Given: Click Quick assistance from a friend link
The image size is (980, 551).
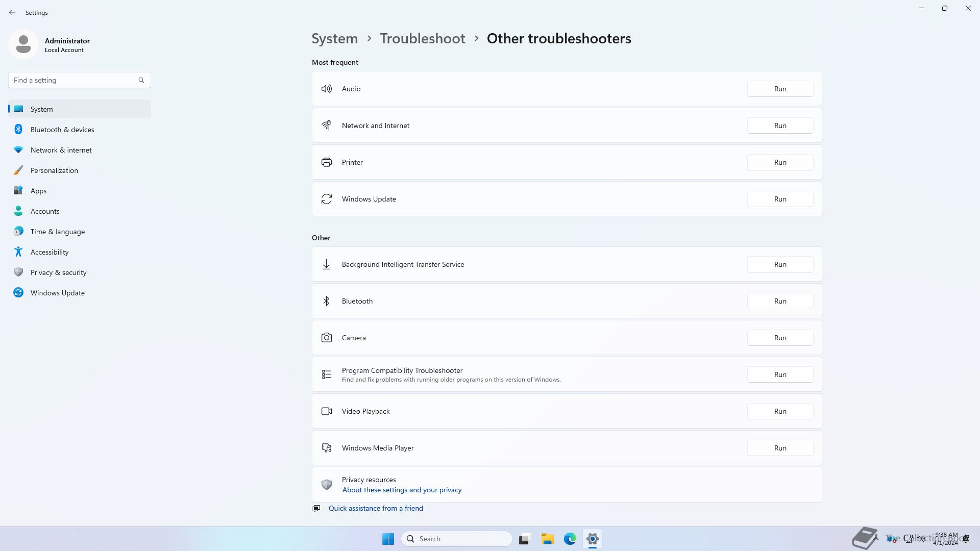Looking at the screenshot, I should click(375, 508).
